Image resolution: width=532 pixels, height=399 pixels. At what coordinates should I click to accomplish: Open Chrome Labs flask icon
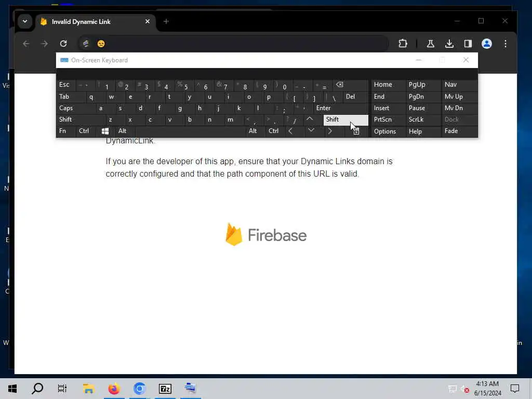[431, 44]
